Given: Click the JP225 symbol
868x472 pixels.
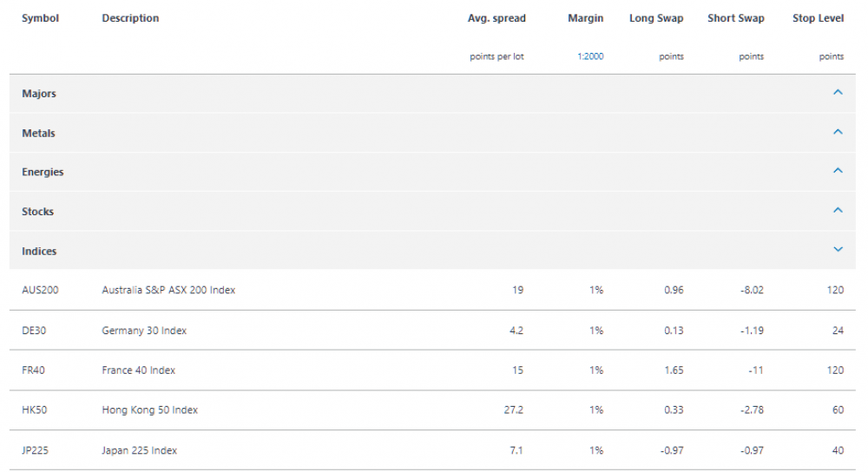Looking at the screenshot, I should coord(35,451).
